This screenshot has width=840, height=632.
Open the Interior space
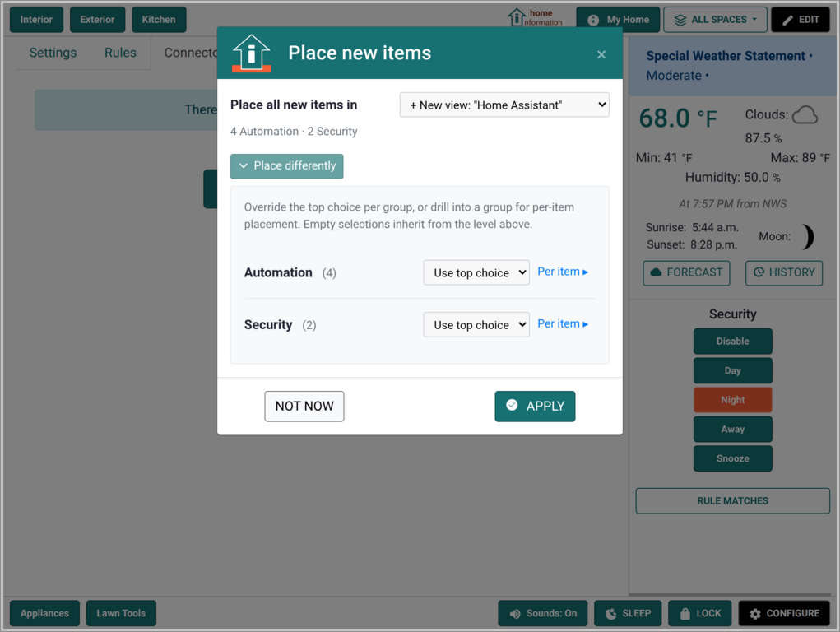click(36, 20)
